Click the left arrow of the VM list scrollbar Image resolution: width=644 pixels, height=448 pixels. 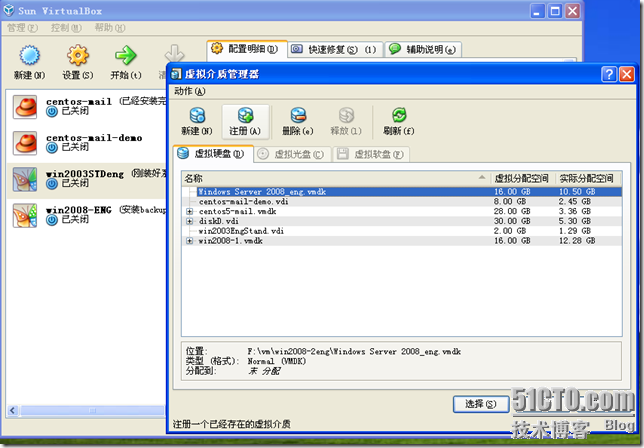pyautogui.click(x=12, y=410)
